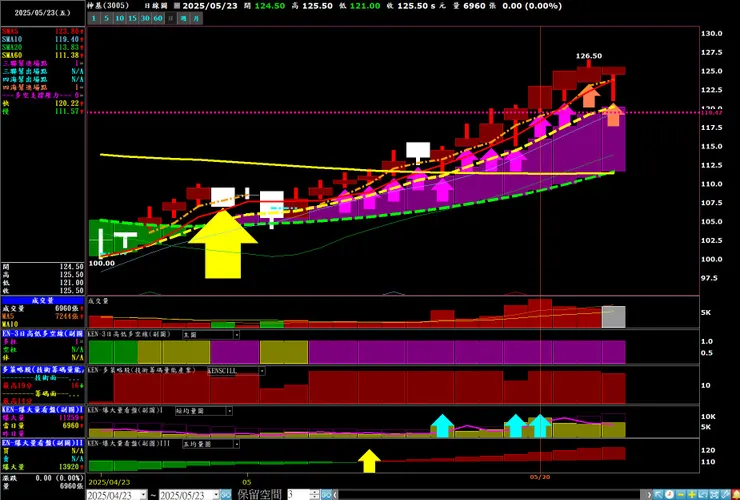Viewport: 740px width, 500px height.
Task: Open the 縱均量圖 dropdown in 爆大量看盤 panel
Action: click(x=229, y=411)
